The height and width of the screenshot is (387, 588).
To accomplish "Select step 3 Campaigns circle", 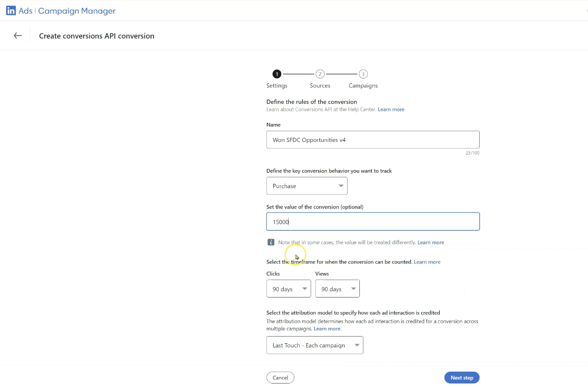I will (363, 74).
